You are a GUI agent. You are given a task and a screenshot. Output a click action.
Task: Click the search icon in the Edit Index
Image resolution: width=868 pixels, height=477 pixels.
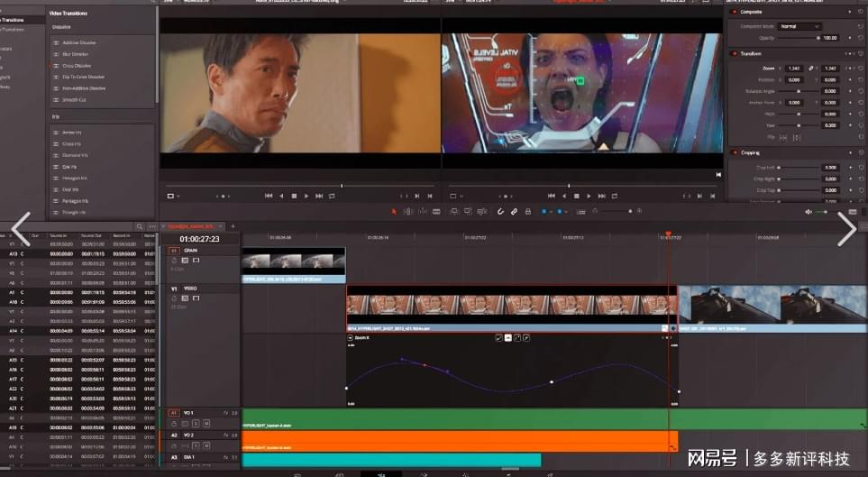coord(140,226)
